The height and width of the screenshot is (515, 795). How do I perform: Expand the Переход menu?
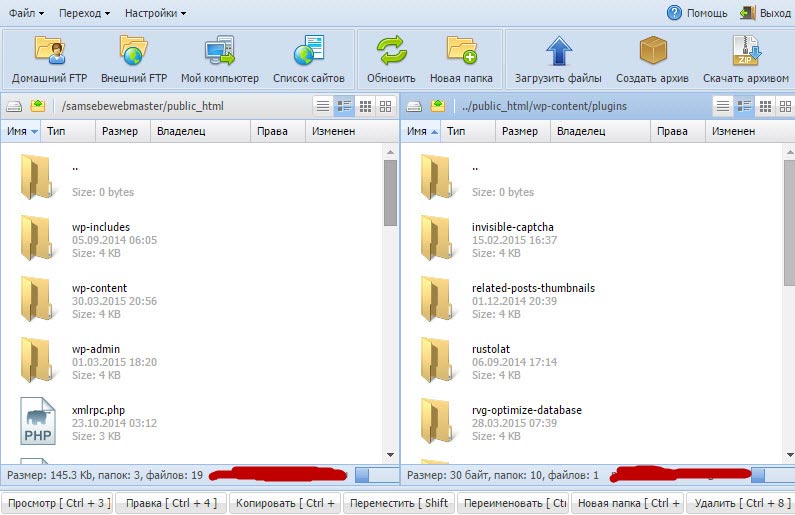tap(85, 13)
